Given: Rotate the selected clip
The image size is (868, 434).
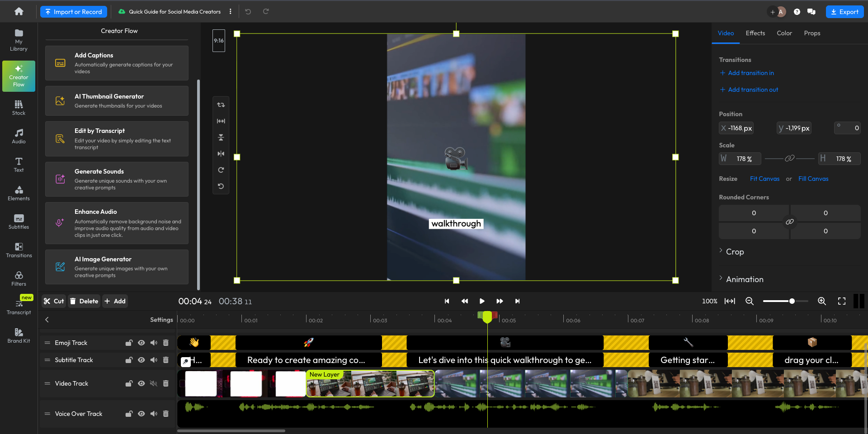Looking at the screenshot, I should click(221, 170).
